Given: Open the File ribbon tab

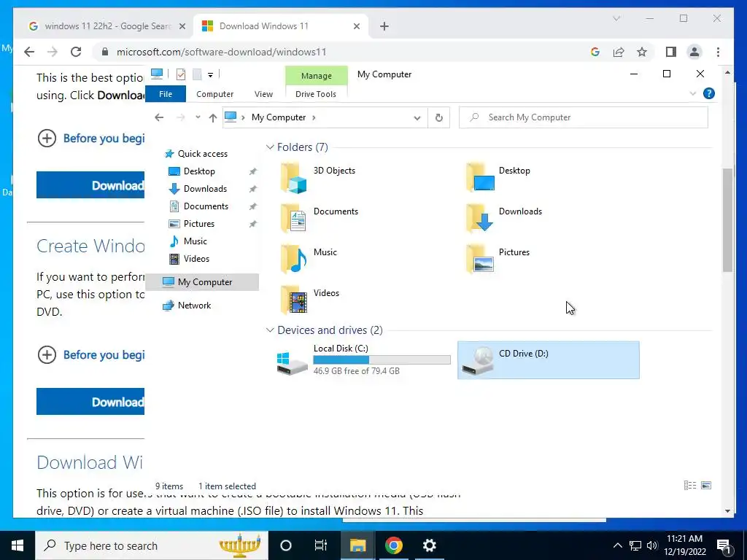Looking at the screenshot, I should point(166,94).
